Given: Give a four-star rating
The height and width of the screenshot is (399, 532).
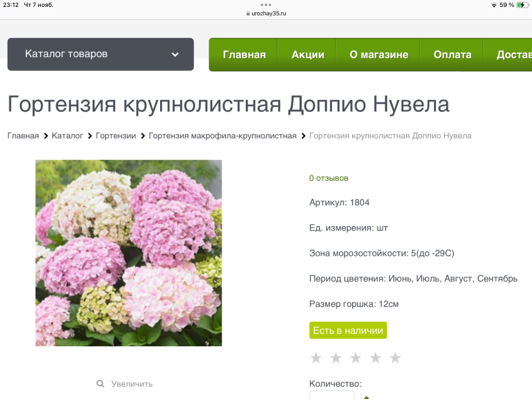Looking at the screenshot, I should [376, 358].
